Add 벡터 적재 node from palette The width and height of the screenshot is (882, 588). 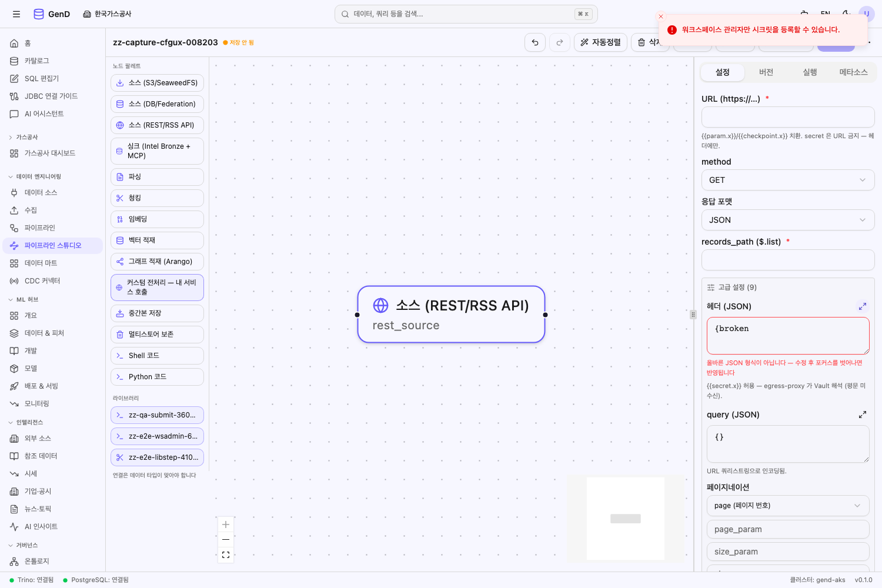pos(157,240)
